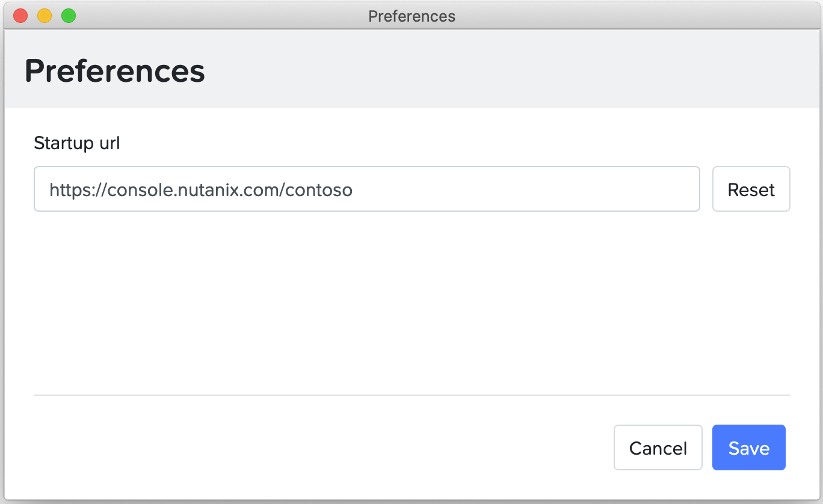Cancel the preferences dialog
The width and height of the screenshot is (823, 504).
point(658,447)
